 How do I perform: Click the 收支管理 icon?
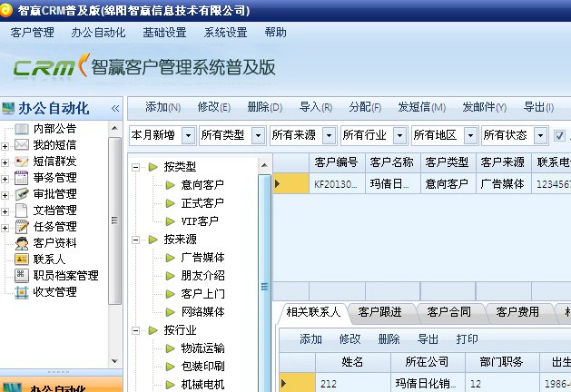coord(22,292)
